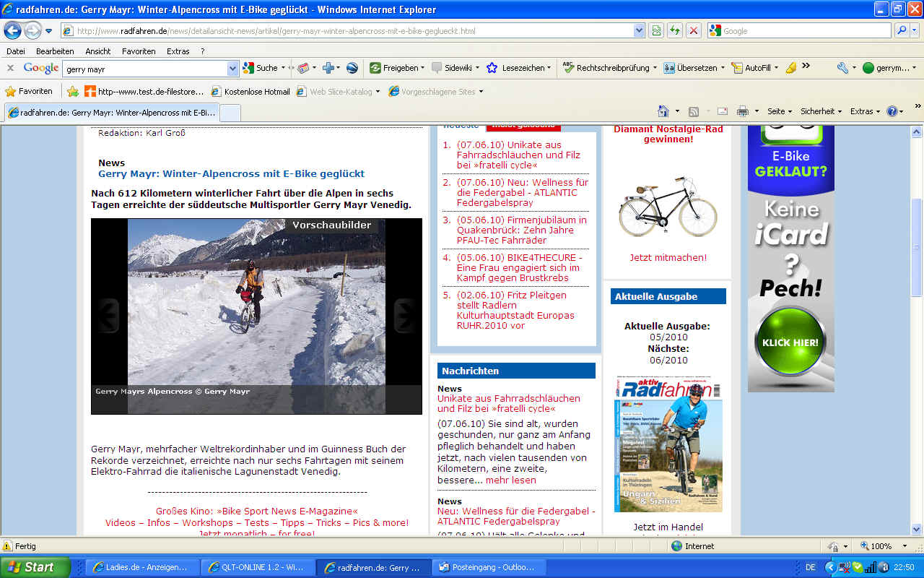Image resolution: width=924 pixels, height=578 pixels.
Task: Click the magnifier search icon
Action: coord(901,30)
